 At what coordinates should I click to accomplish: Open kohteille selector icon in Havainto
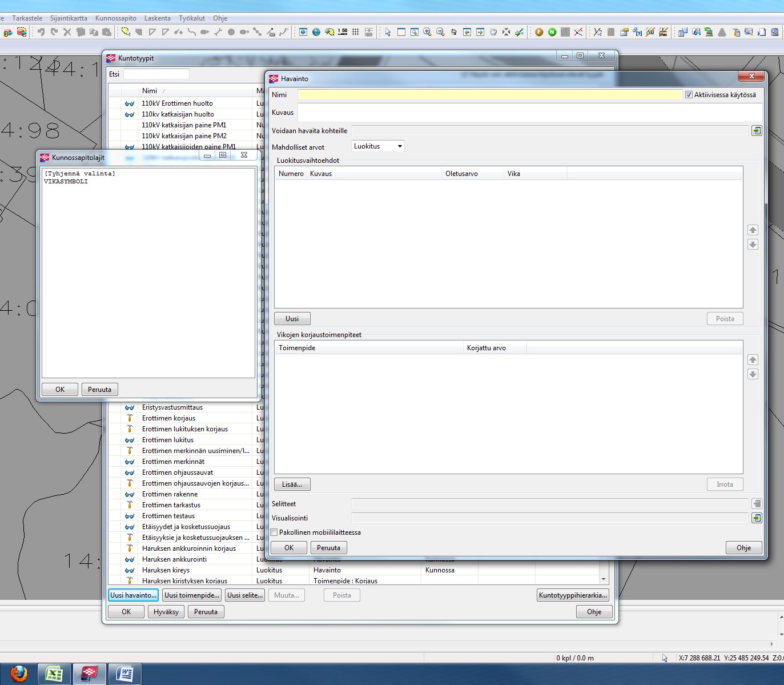click(757, 131)
